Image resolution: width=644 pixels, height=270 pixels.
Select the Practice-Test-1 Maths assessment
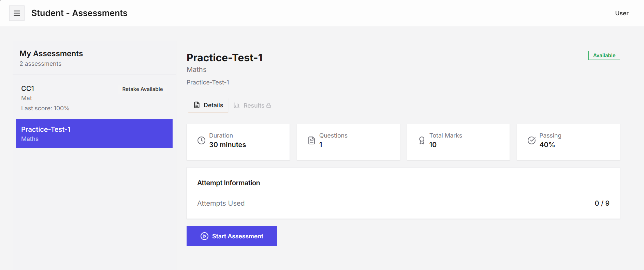94,133
